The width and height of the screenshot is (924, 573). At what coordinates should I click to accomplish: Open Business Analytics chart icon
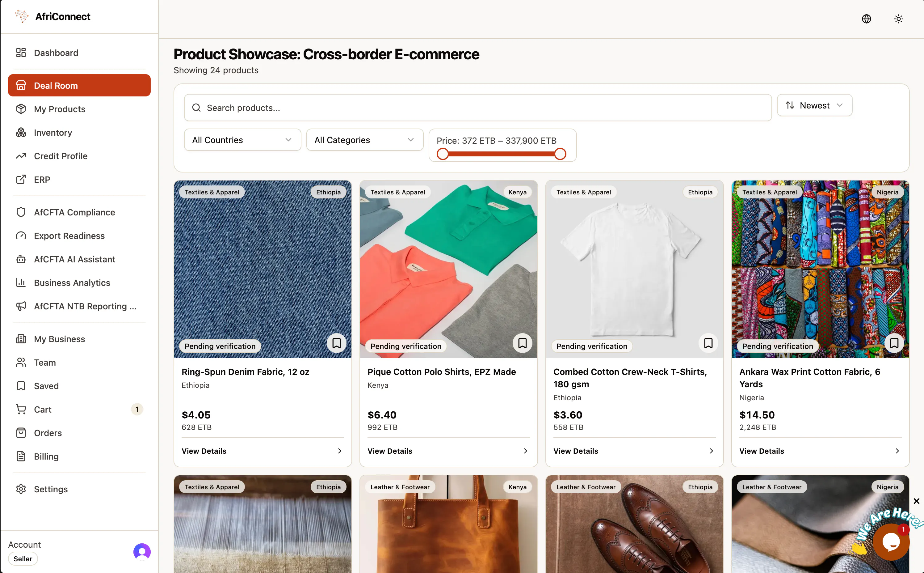tap(21, 283)
